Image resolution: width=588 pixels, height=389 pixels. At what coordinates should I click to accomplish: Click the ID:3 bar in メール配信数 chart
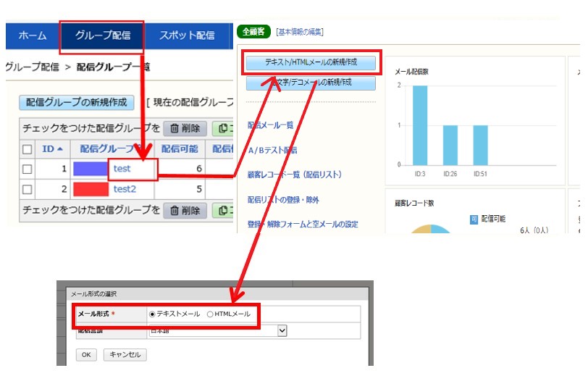(x=420, y=125)
